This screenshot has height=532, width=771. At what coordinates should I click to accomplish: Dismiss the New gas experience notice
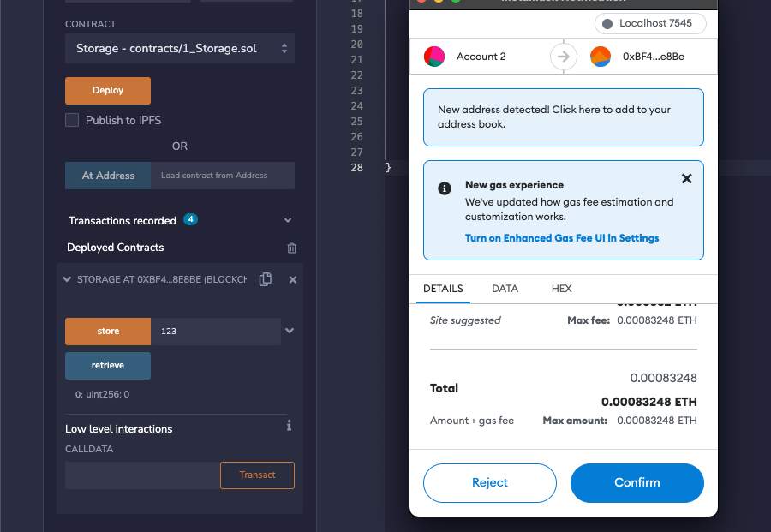pos(687,178)
